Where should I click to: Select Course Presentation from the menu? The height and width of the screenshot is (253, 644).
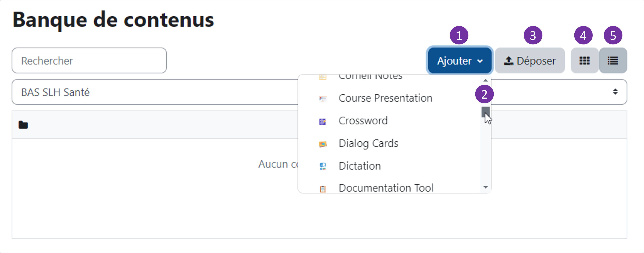pos(385,98)
